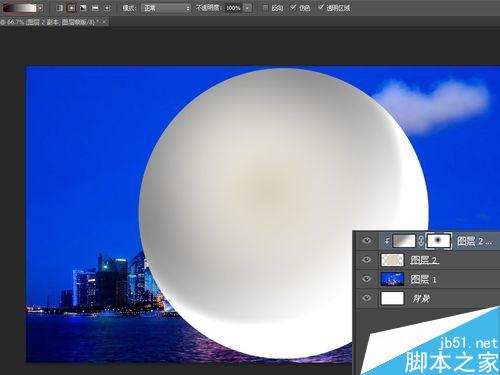This screenshot has width=500, height=375.
Task: Select the Angle Gradient type icon
Action: point(83,8)
